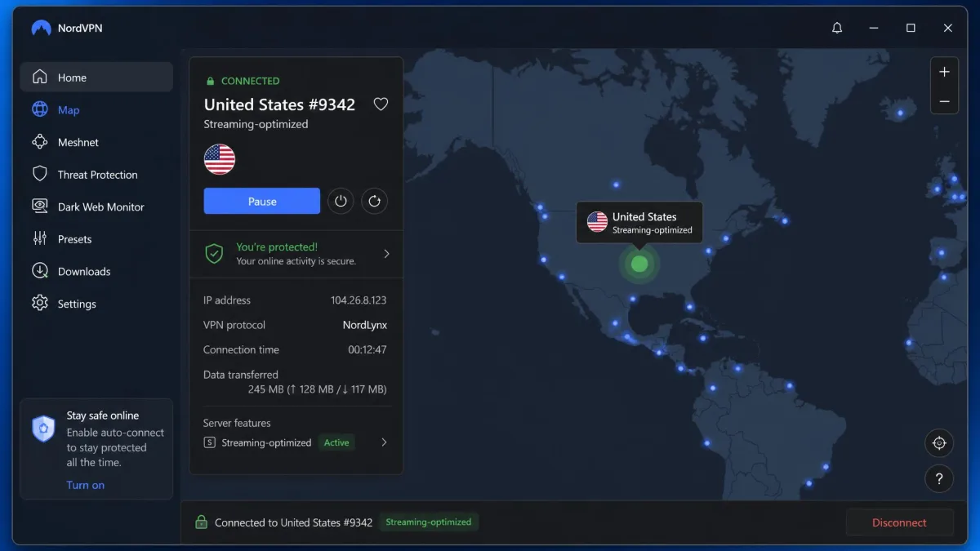Click the Disconnect button
Image resolution: width=980 pixels, height=551 pixels.
[x=899, y=522]
